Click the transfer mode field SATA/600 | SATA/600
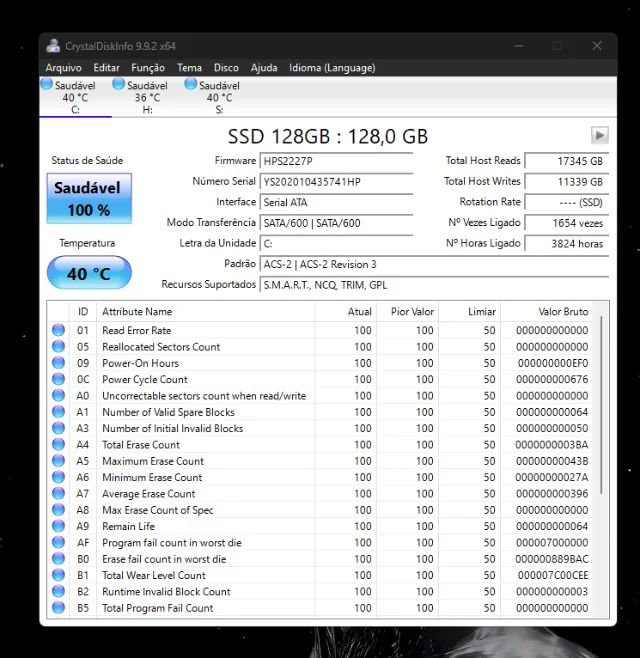 click(336, 223)
